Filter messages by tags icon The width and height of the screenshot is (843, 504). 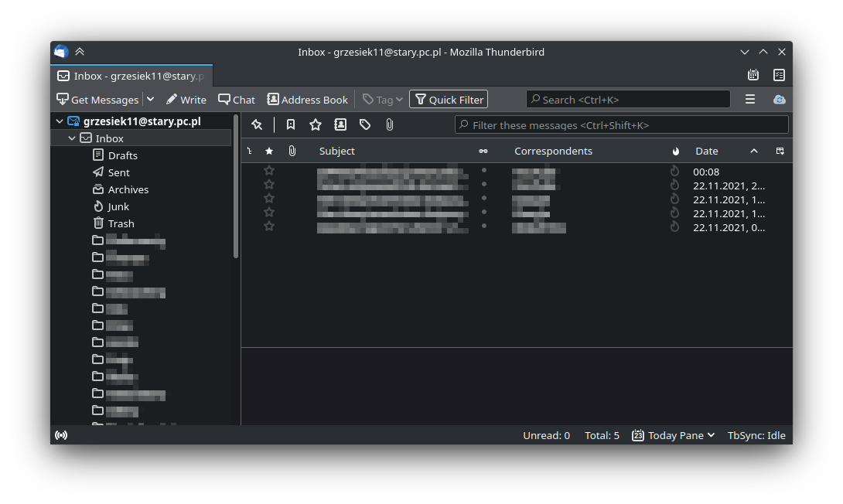tap(365, 124)
